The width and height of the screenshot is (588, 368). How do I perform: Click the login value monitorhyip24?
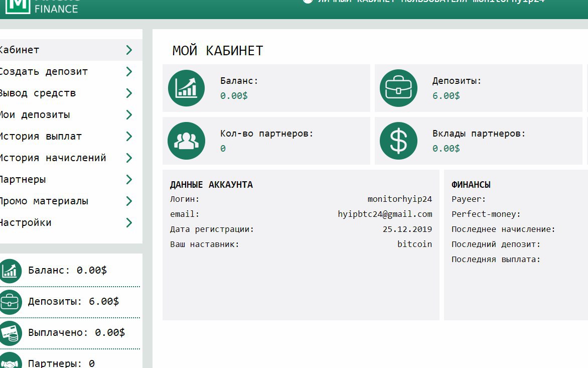coord(400,199)
